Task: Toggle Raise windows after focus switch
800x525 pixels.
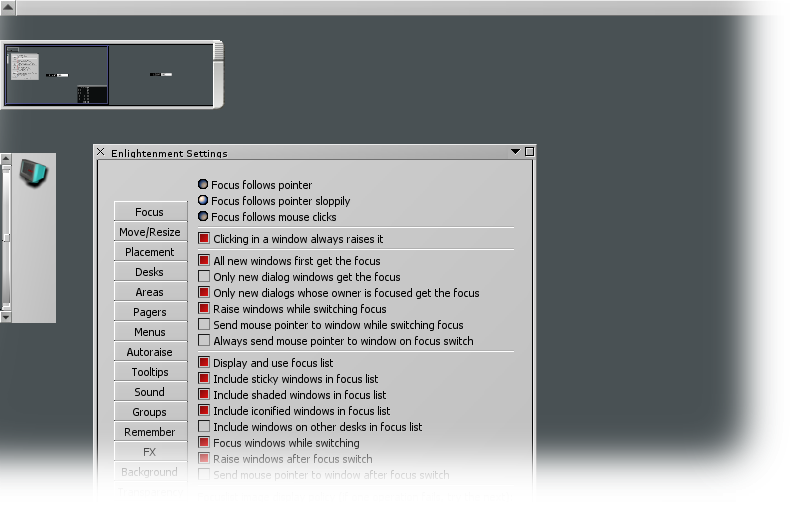Action: click(204, 458)
